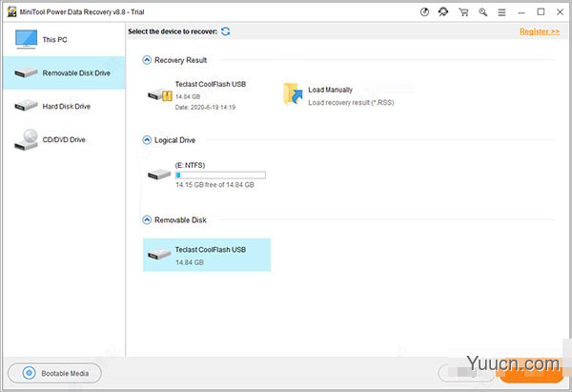The image size is (572, 392).
Task: Click the Removable Disk heading text
Action: [x=180, y=219]
